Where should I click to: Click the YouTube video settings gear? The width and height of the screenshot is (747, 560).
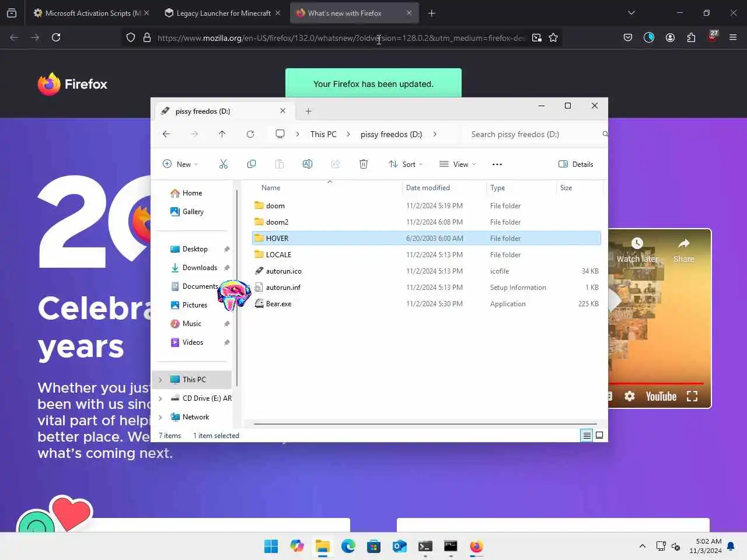coord(630,397)
